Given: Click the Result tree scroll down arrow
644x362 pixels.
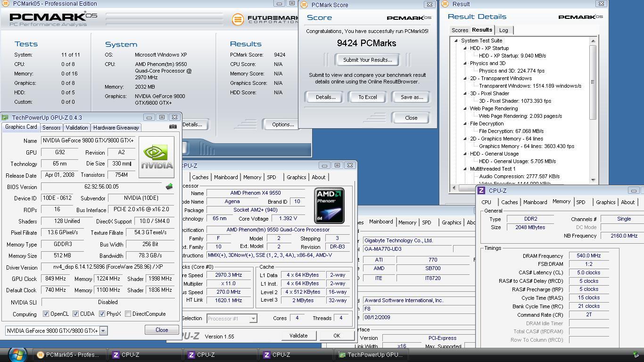Looking at the screenshot, I should tap(593, 180).
